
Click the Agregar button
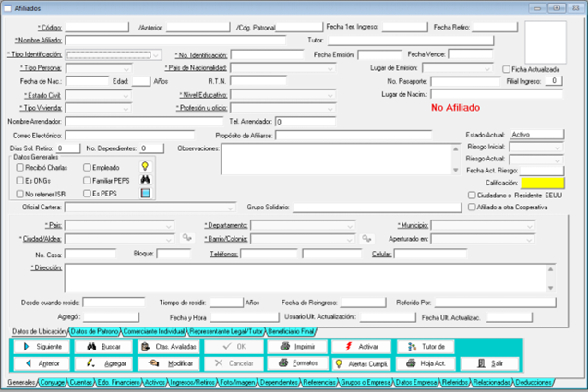(x=102, y=363)
